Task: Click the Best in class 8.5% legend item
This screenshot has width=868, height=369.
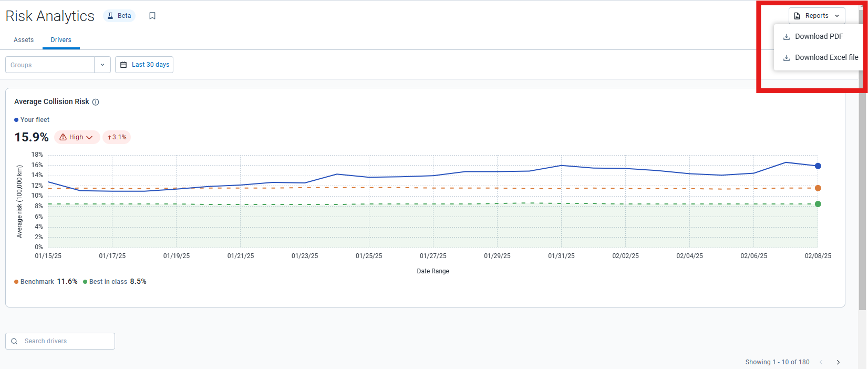Action: pyautogui.click(x=115, y=282)
